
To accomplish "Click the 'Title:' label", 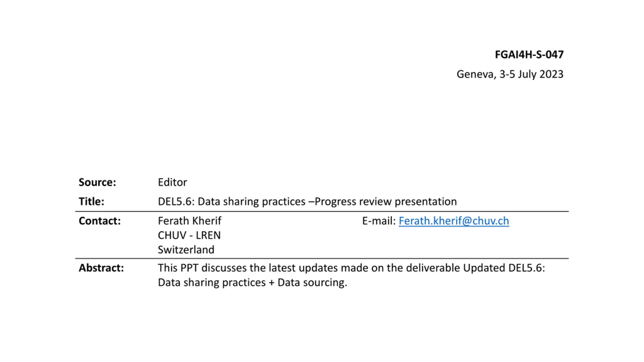I will pyautogui.click(x=91, y=201).
